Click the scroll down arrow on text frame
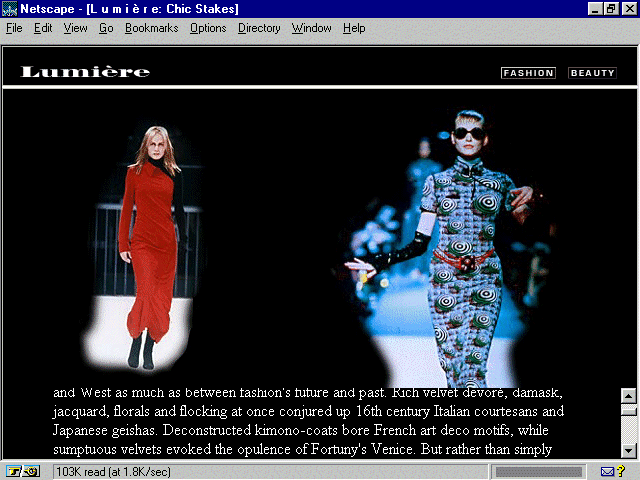This screenshot has width=640, height=480. [x=628, y=450]
